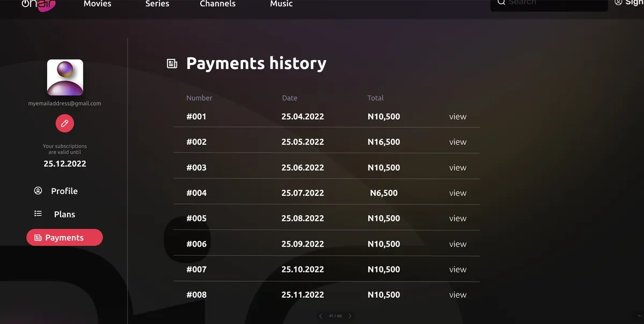Click the pencil edit profile icon
The width and height of the screenshot is (644, 324).
[65, 123]
